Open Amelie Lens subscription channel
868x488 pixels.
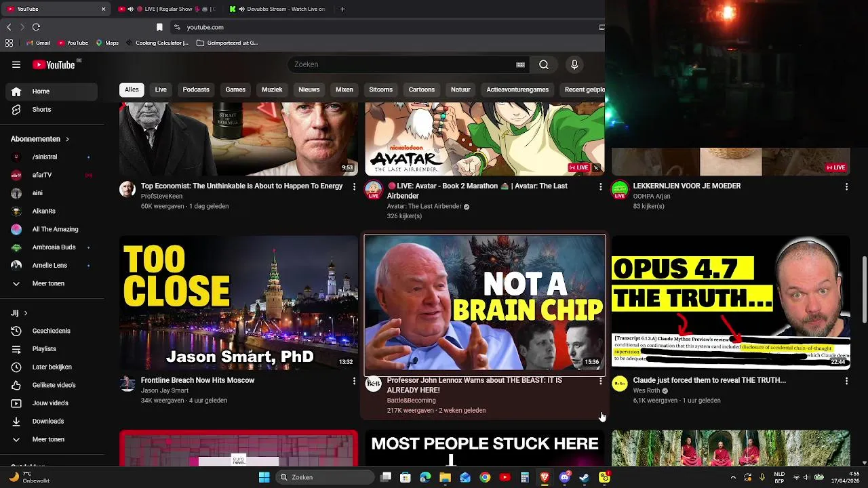[52, 265]
